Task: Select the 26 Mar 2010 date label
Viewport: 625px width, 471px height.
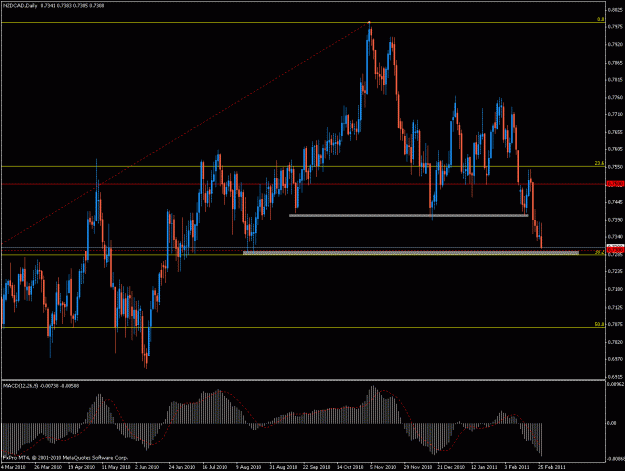Action: click(48, 467)
